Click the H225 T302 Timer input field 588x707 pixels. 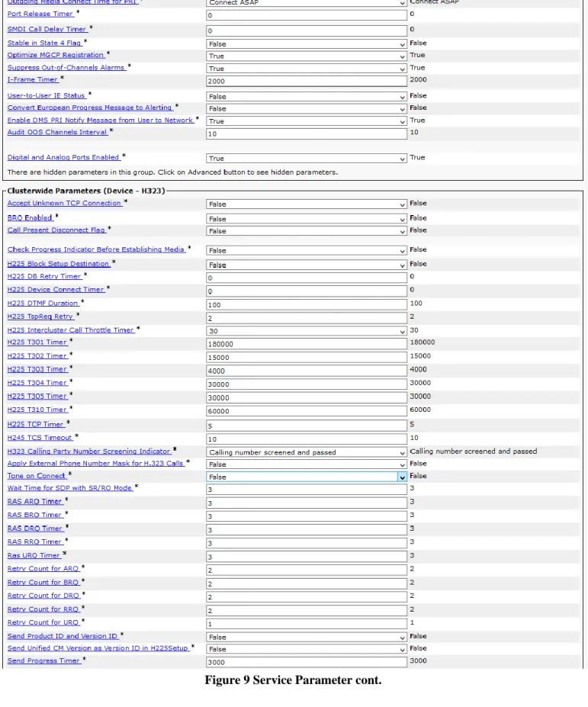click(307, 358)
